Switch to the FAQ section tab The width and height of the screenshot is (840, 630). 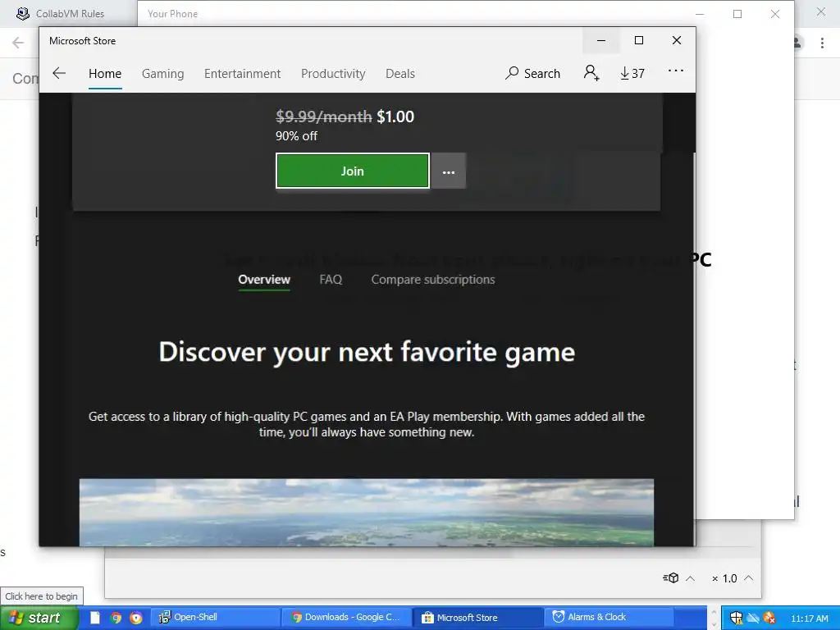pyautogui.click(x=331, y=279)
